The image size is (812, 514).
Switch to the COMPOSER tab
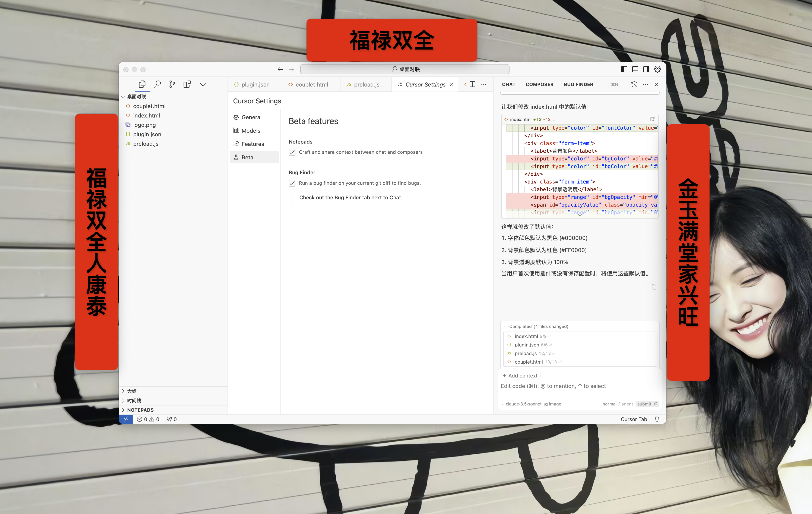pos(540,84)
